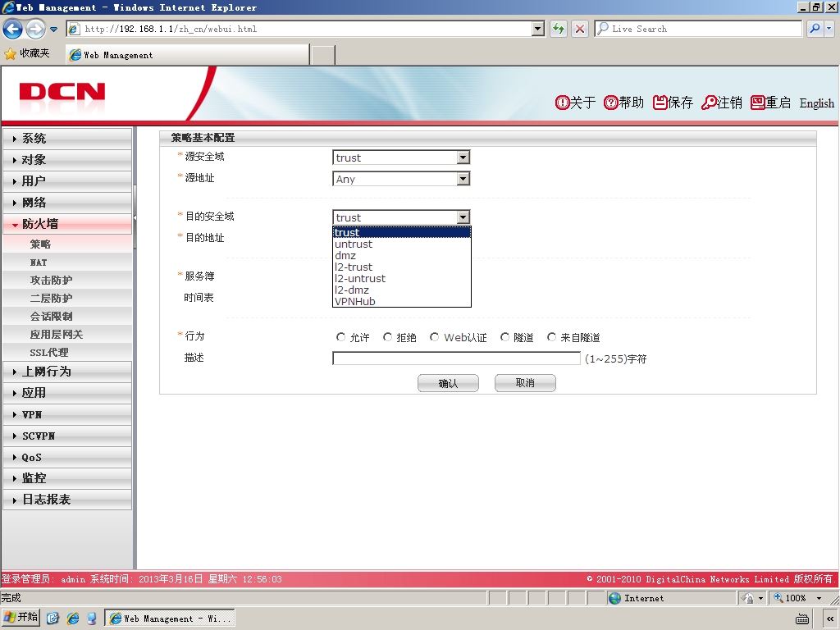This screenshot has width=840, height=630.
Task: Choose l2-untrust in the zone list
Action: (402, 279)
